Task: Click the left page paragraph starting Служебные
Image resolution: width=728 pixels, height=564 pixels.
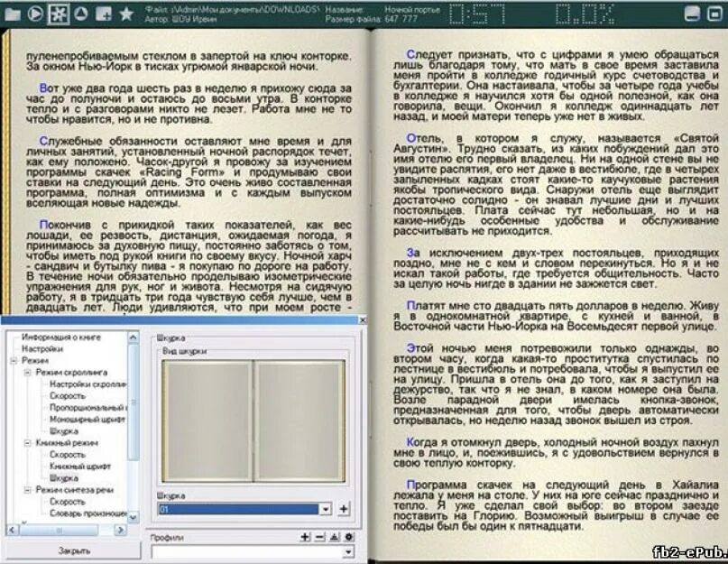Action: pyautogui.click(x=189, y=171)
